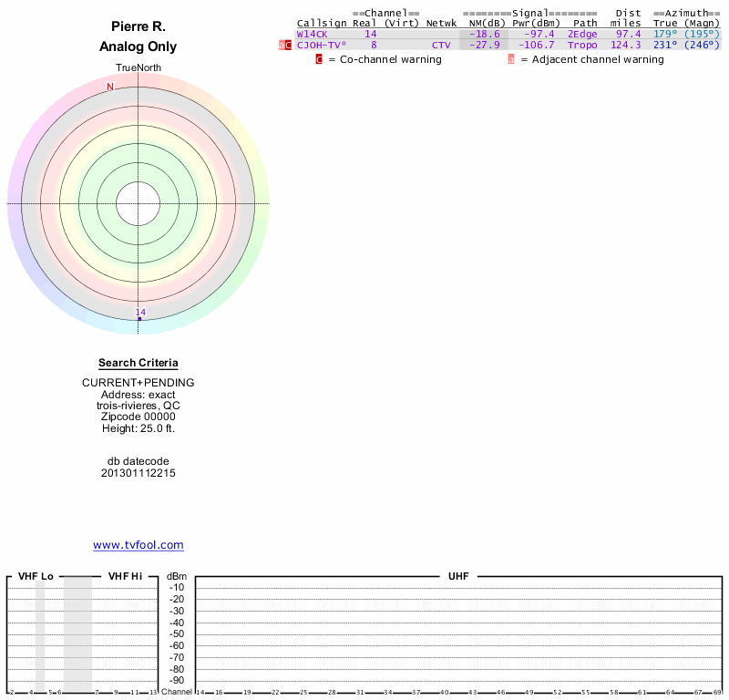Click the Co-channel warning legend icon
Image resolution: width=729 pixels, height=700 pixels.
pos(319,59)
